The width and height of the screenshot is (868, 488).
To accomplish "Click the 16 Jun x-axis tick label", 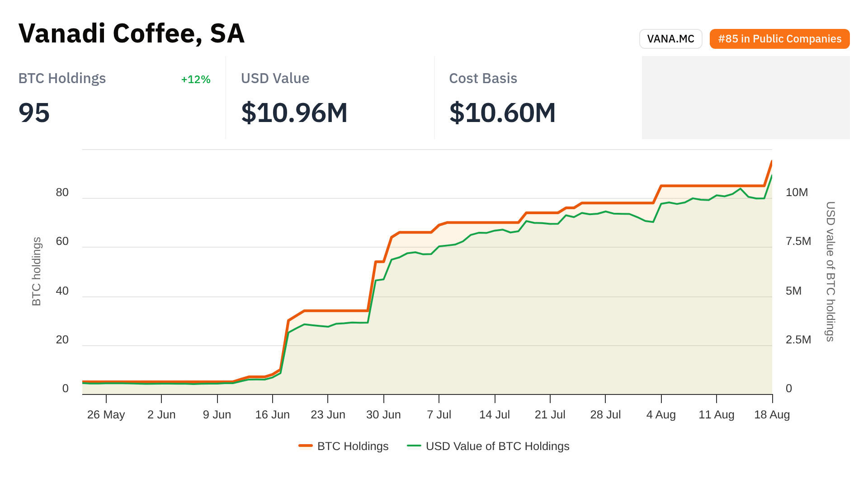I will point(272,415).
